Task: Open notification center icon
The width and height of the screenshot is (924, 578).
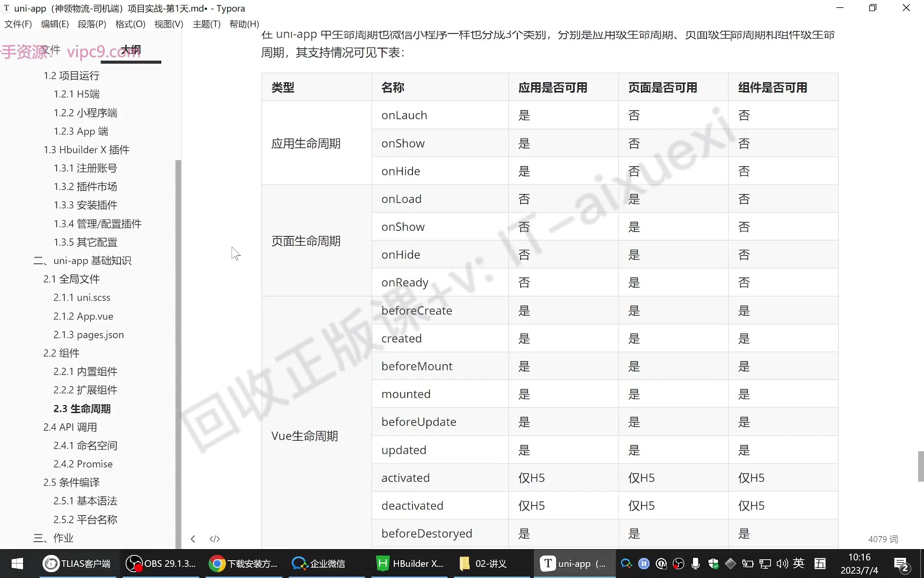Action: tap(901, 564)
